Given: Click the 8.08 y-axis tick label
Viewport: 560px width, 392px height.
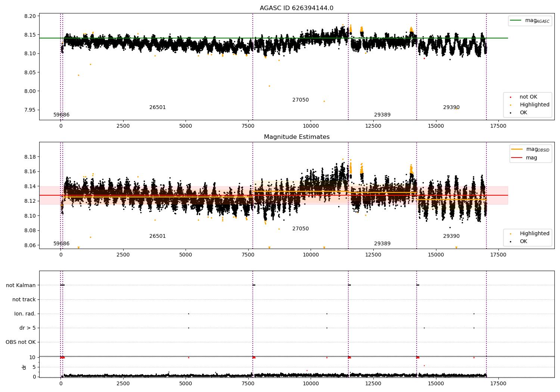Looking at the screenshot, I should (x=31, y=231).
